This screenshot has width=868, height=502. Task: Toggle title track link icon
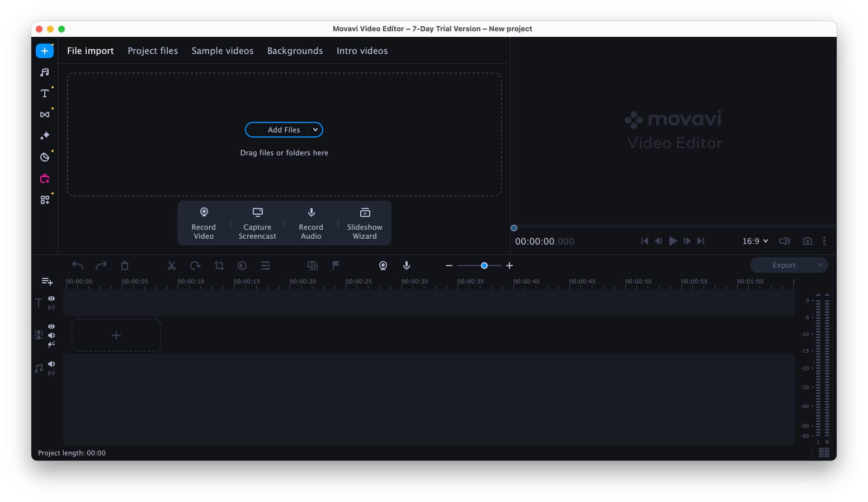pos(51,307)
